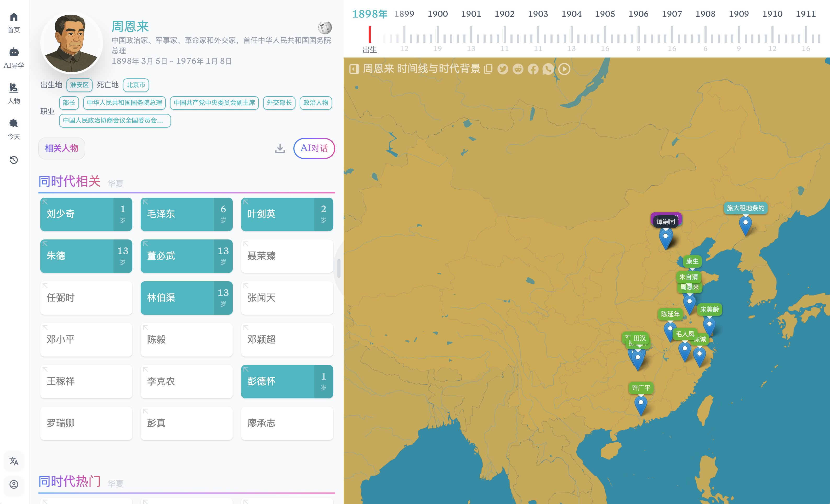Image resolution: width=830 pixels, height=504 pixels.
Task: Collapse the left panel using the map header toggle
Action: 354,69
